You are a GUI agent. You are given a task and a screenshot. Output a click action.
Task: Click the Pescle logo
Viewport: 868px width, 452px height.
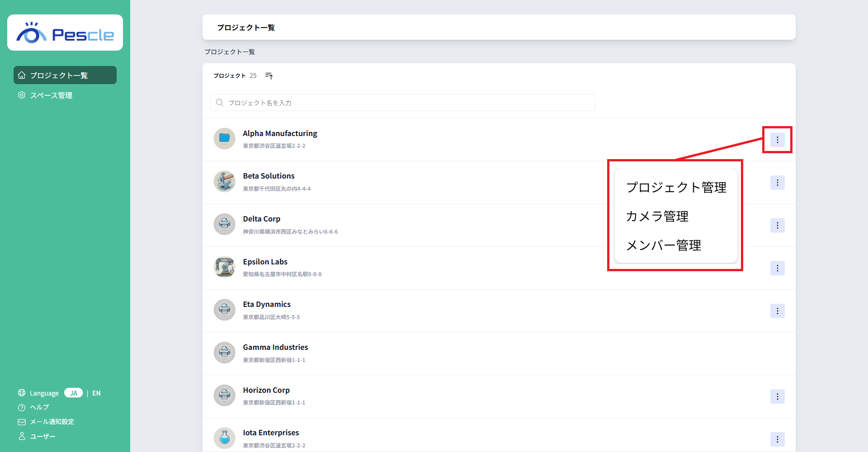[65, 33]
